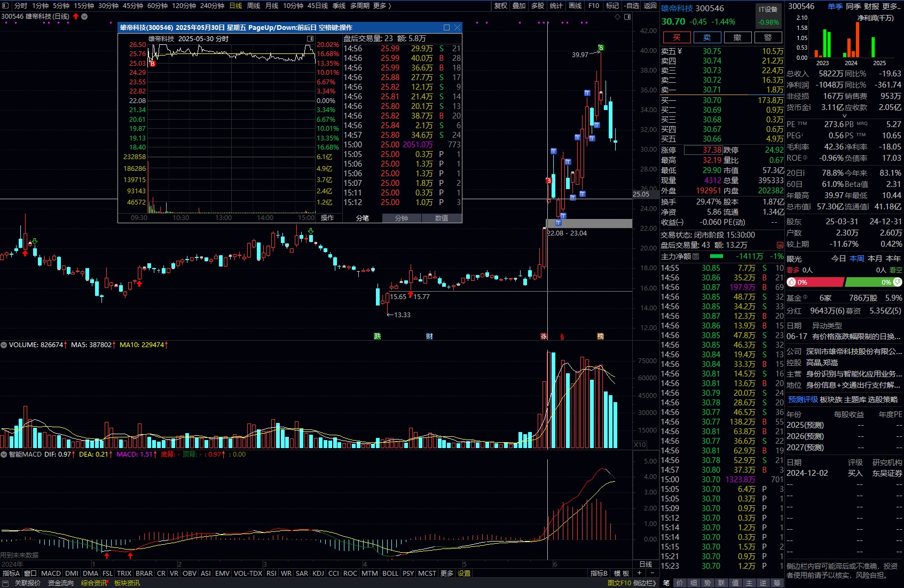Close the 雄帝科技 intraday popup window
This screenshot has height=588, width=904.
click(457, 27)
